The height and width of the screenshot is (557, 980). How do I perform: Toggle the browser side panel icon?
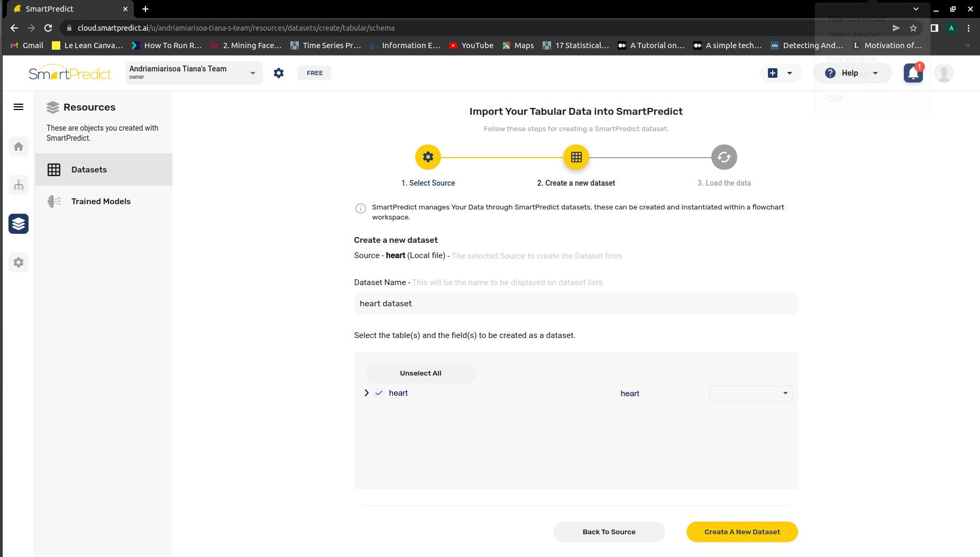tap(935, 28)
